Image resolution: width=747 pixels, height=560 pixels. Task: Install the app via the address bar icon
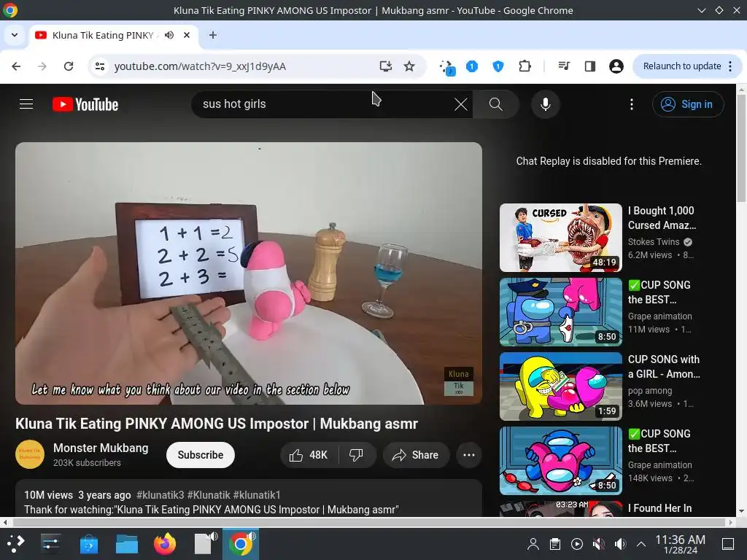(x=385, y=66)
